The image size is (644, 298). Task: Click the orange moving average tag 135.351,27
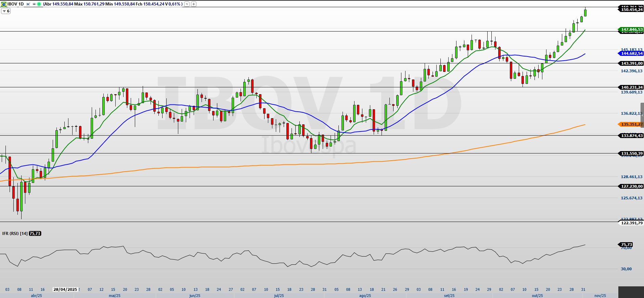[x=631, y=124]
